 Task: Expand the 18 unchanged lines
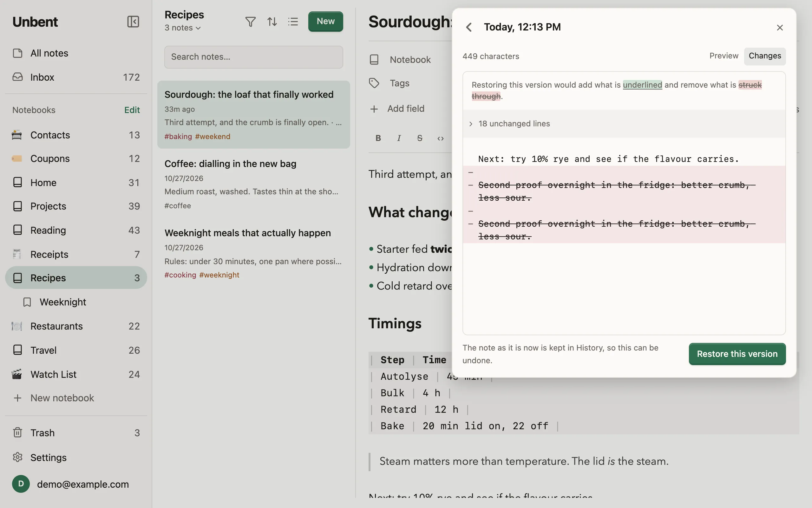(624, 124)
